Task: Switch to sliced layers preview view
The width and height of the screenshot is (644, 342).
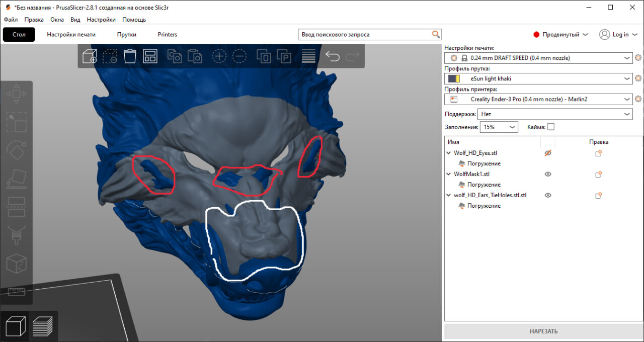Action: tap(43, 326)
